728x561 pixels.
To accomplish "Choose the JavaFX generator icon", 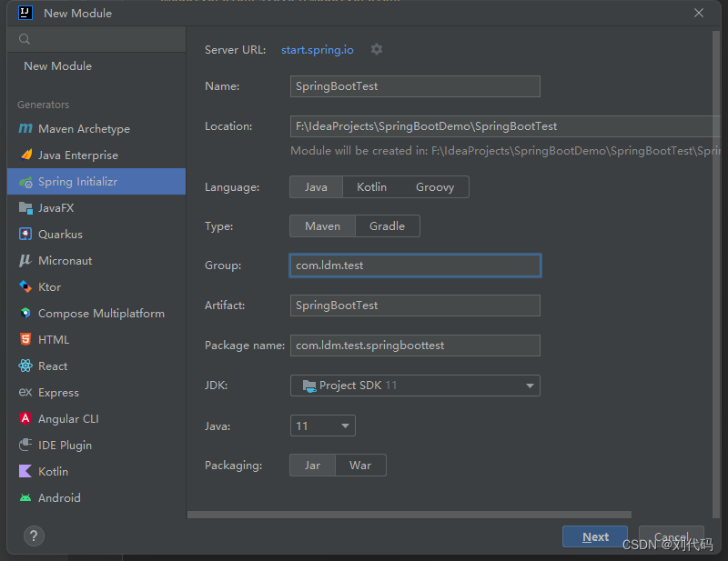I will 25,208.
